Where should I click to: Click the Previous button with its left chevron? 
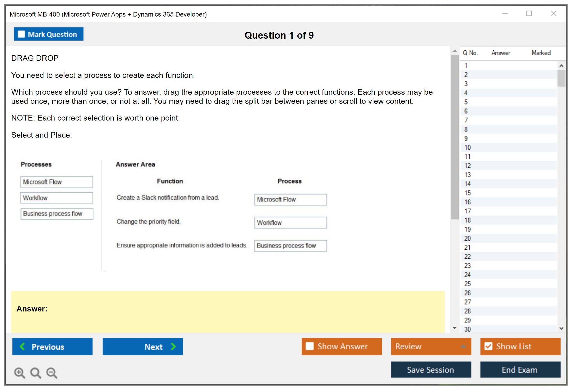(52, 347)
